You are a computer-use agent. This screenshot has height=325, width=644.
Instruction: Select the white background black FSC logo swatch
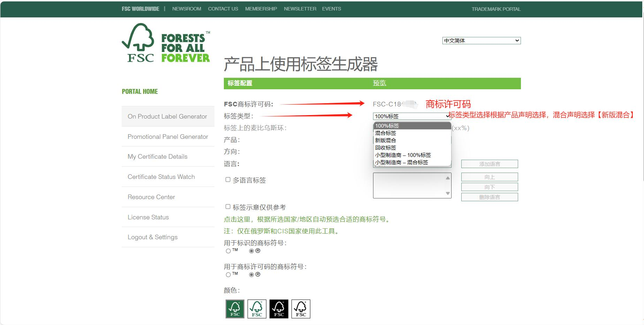(301, 309)
